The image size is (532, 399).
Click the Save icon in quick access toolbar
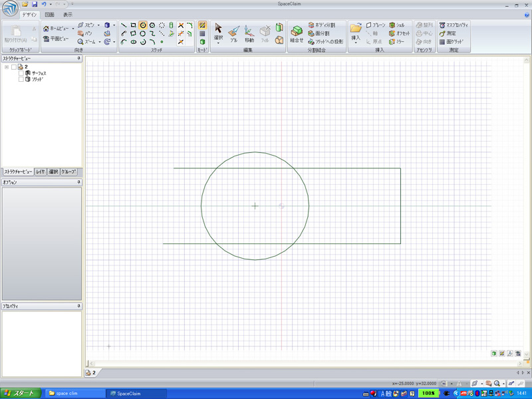coord(35,4)
